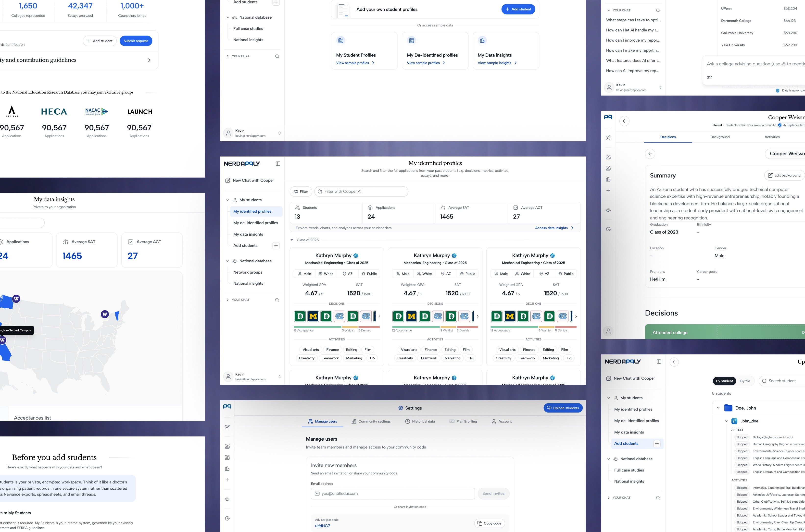
Task: Click the New Chat with Cooper compose icon
Action: pos(227,181)
